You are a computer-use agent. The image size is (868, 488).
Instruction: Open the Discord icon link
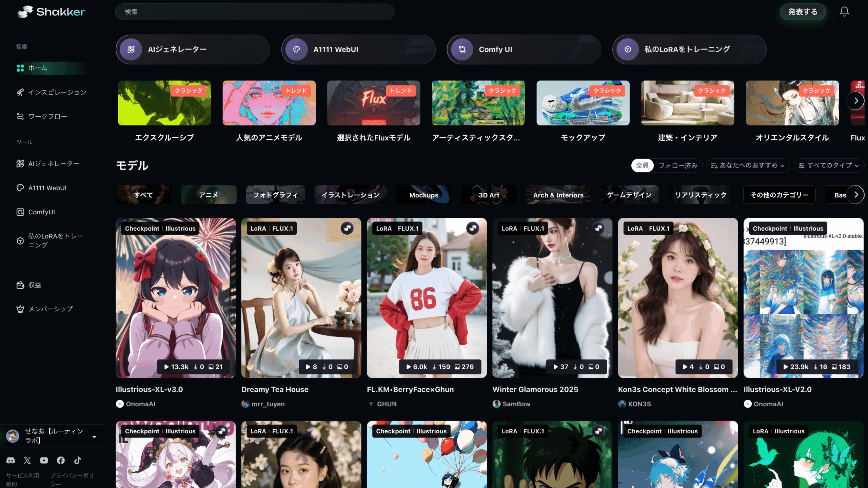pos(11,460)
